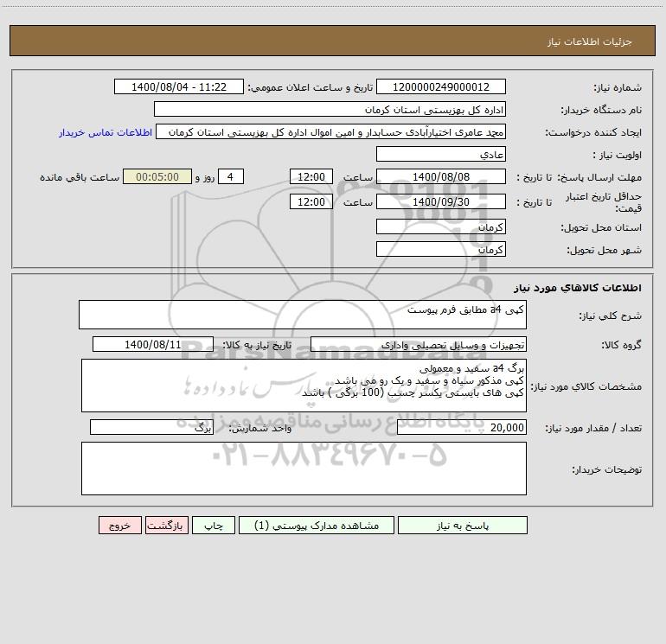Click the label استان محل تحویل
Screen dimensions: 666x644
(601, 228)
